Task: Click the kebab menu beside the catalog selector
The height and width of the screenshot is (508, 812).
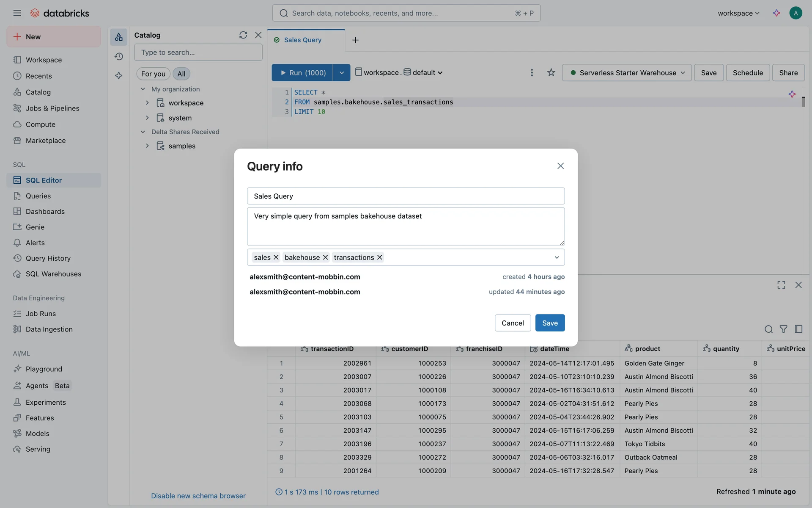Action: click(532, 72)
